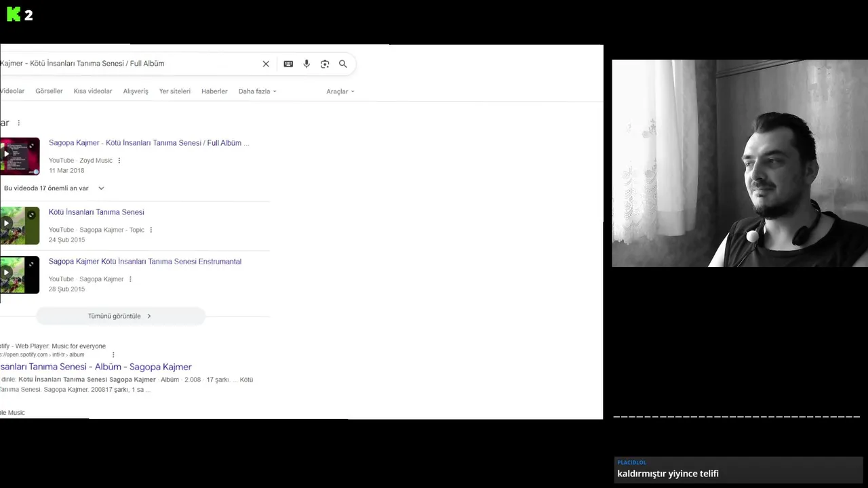This screenshot has width=868, height=488.
Task: Open the 'Daha fazla' dropdown
Action: [257, 91]
